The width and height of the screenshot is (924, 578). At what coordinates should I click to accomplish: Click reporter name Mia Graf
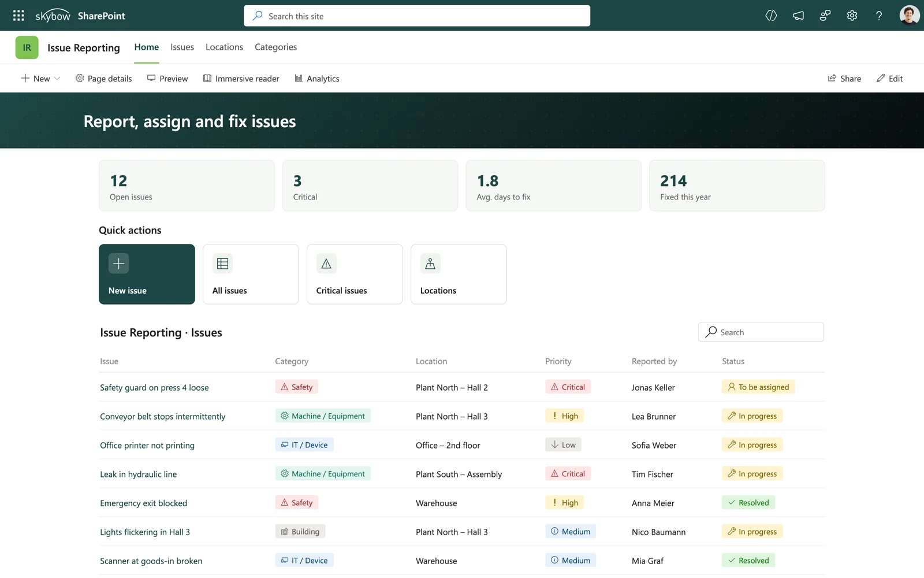pyautogui.click(x=647, y=561)
